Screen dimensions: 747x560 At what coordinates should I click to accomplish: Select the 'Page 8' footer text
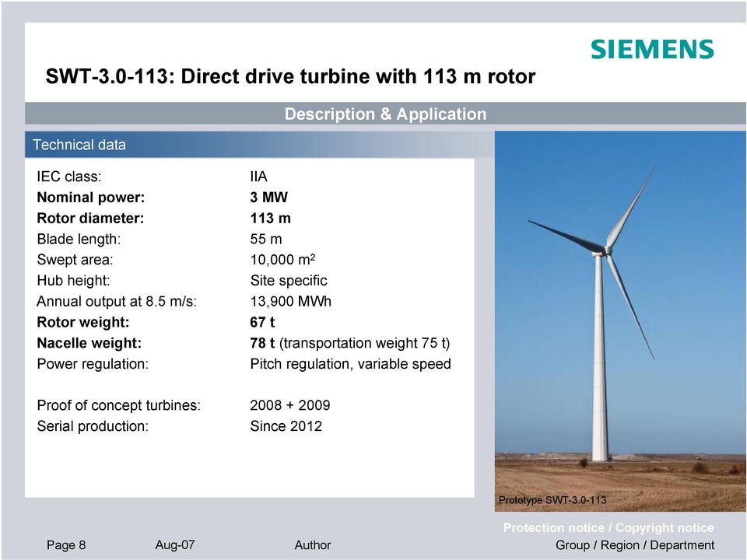click(x=66, y=544)
